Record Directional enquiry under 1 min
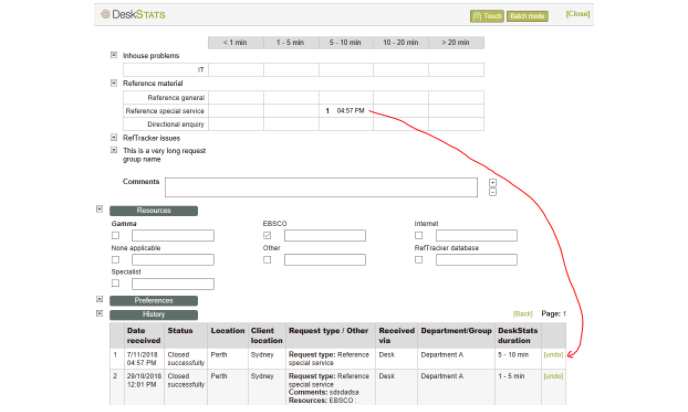Image resolution: width=688 pixels, height=412 pixels. coord(236,124)
